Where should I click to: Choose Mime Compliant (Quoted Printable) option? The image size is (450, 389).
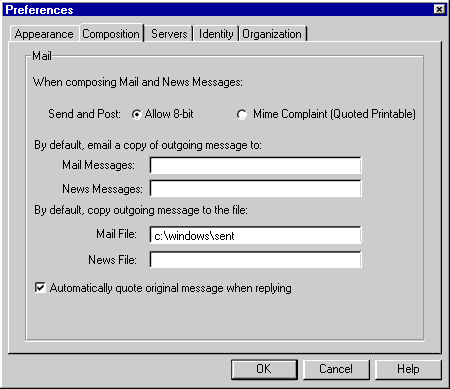[x=242, y=114]
